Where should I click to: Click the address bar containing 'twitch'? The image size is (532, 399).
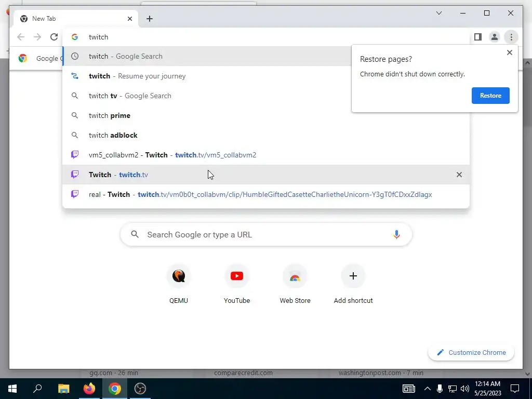267,37
